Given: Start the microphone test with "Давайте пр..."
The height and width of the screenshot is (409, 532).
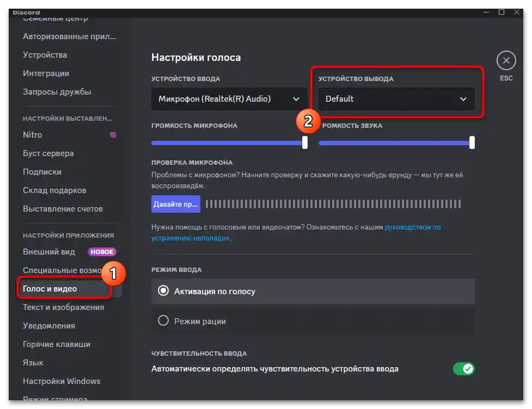Looking at the screenshot, I should [x=176, y=203].
